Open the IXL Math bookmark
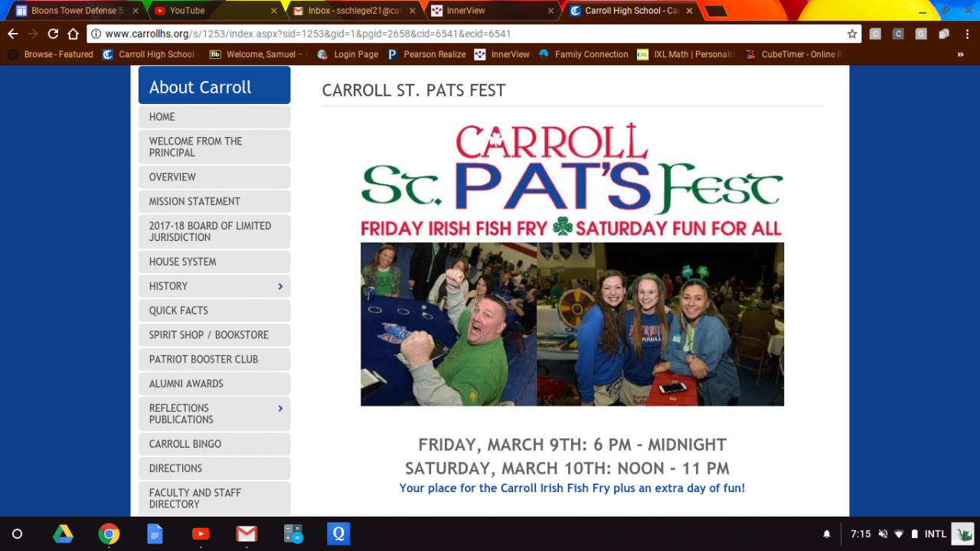The height and width of the screenshot is (551, 980). click(686, 54)
